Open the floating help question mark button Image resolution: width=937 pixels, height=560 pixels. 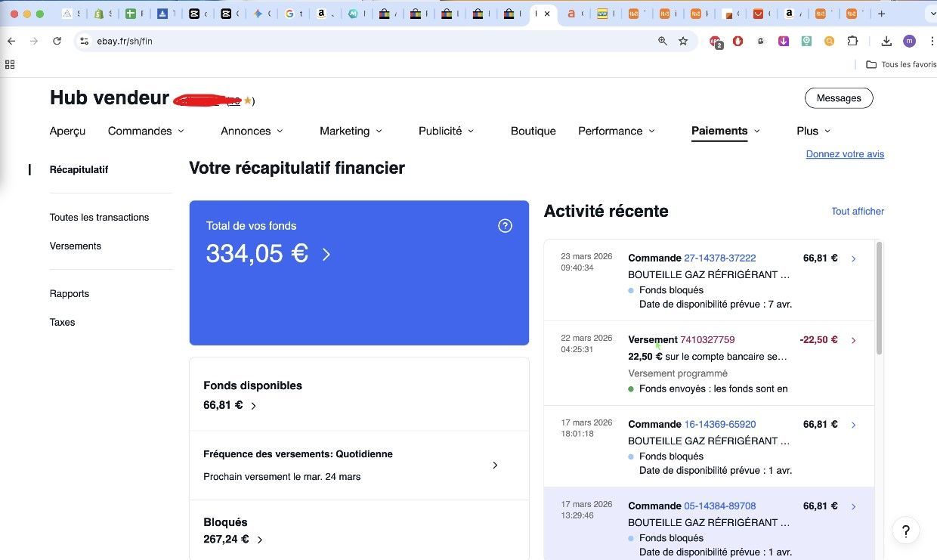click(906, 531)
